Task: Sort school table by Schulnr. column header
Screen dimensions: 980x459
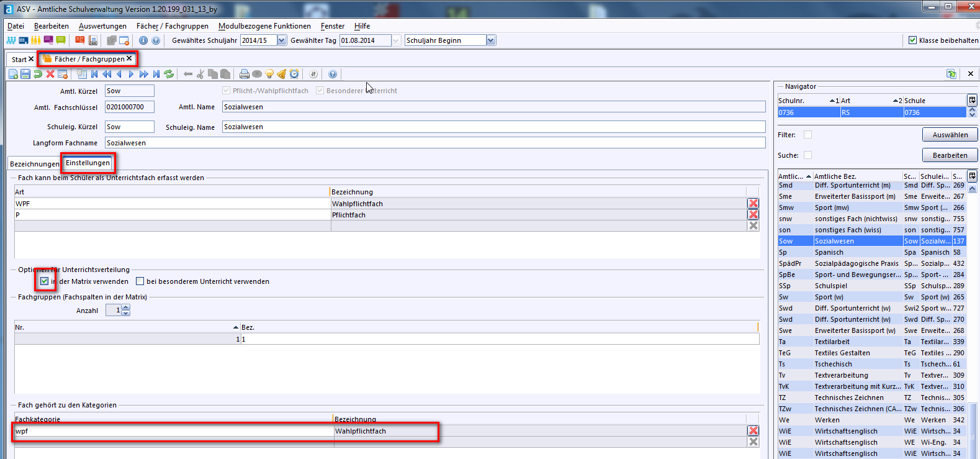Action: pos(809,101)
